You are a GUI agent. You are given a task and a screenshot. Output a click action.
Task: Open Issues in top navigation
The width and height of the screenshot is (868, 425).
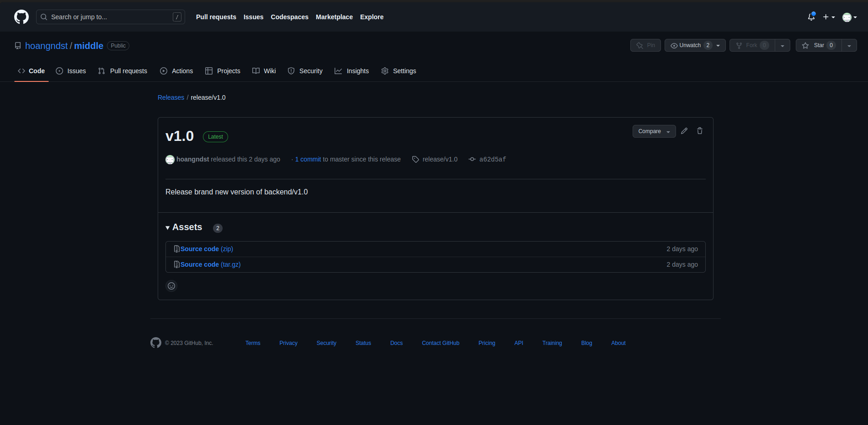253,17
